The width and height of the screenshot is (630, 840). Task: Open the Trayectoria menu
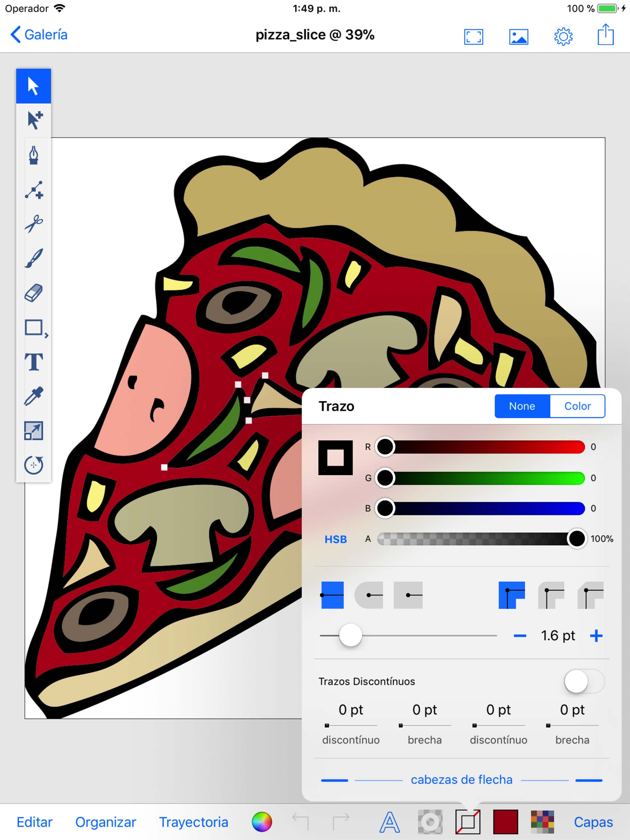[x=193, y=822]
